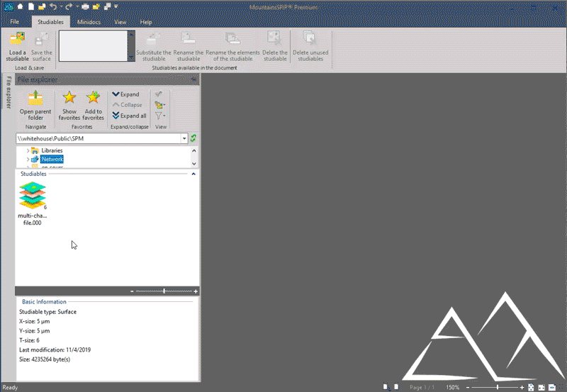Click the 'Last modification: 11/4/2019' line
This screenshot has width=567, height=392.
coord(55,349)
